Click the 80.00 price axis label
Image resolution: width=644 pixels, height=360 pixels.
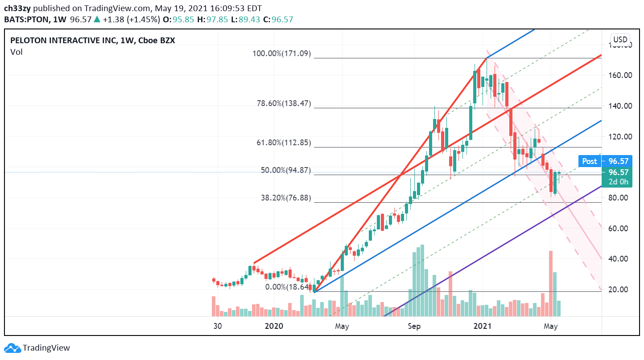[x=619, y=198]
